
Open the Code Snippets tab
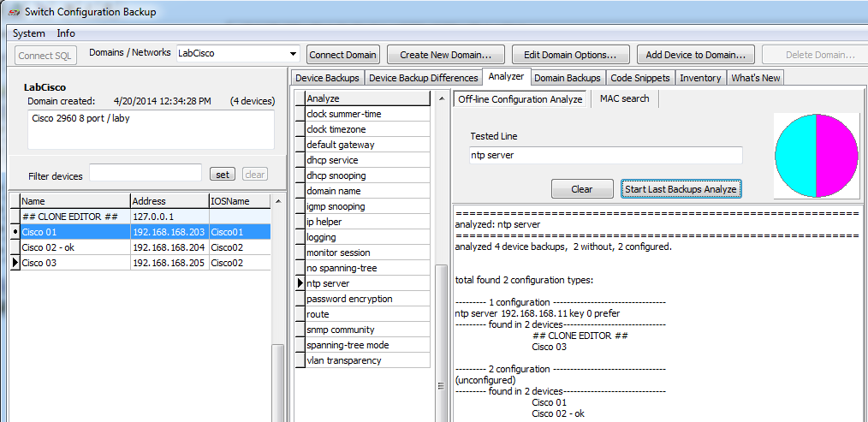(640, 78)
